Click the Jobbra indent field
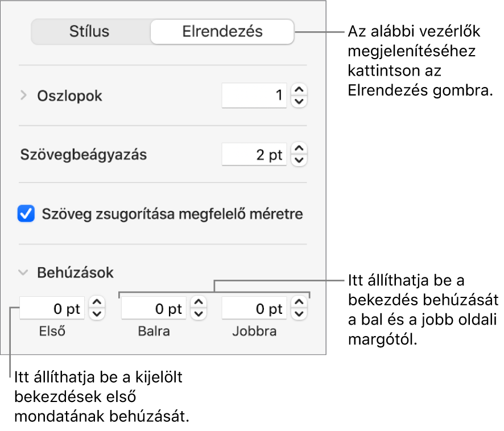Screen dimensions: 504x431 pos(254,309)
